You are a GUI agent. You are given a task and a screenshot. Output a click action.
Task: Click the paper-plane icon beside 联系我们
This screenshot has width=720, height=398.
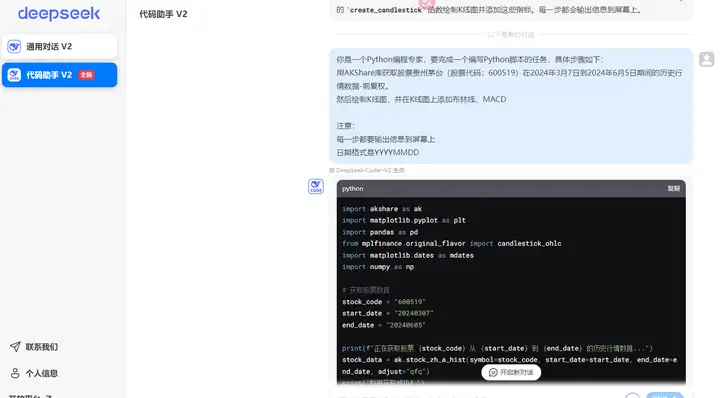[15, 347]
